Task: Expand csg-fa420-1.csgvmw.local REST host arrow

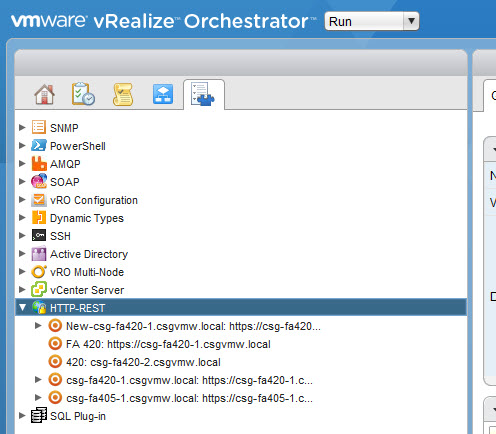Action: [38, 379]
